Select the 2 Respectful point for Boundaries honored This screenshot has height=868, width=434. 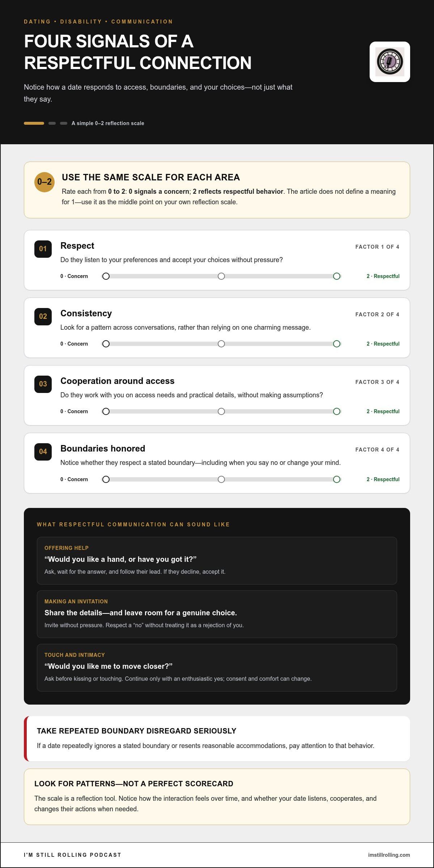337,479
